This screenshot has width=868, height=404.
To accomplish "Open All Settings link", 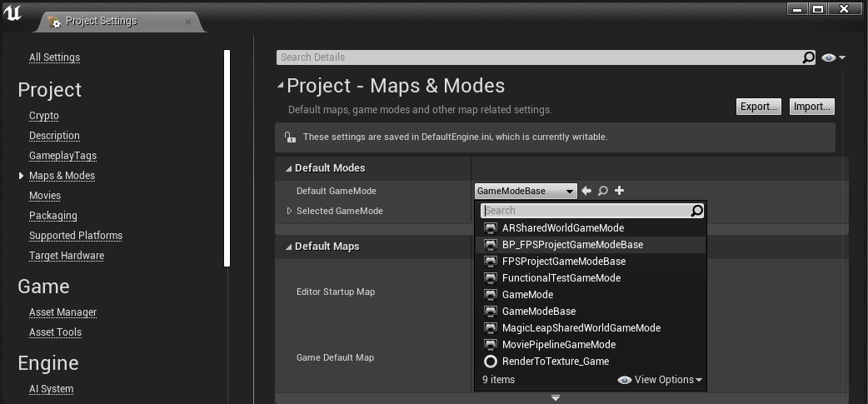I will (54, 57).
